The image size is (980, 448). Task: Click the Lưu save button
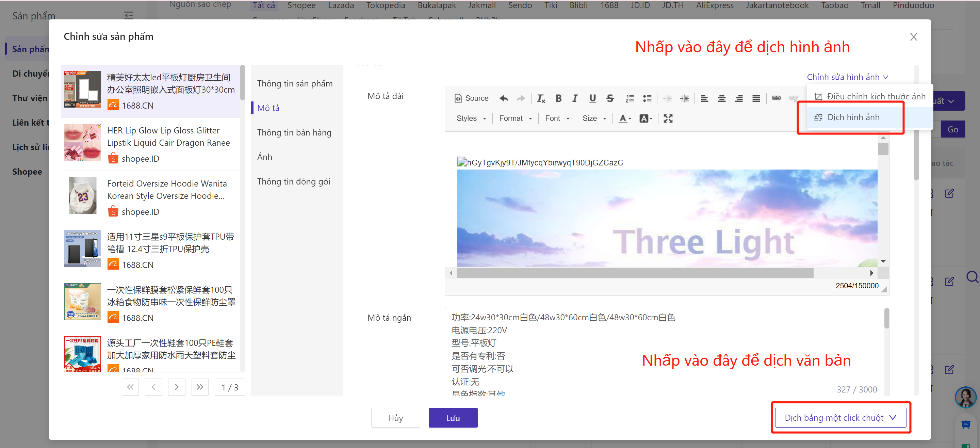[x=453, y=418]
